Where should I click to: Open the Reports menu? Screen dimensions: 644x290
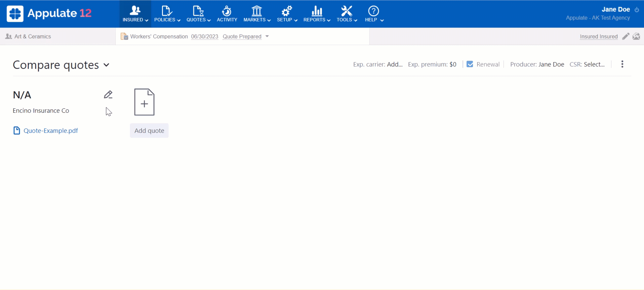pos(317,14)
